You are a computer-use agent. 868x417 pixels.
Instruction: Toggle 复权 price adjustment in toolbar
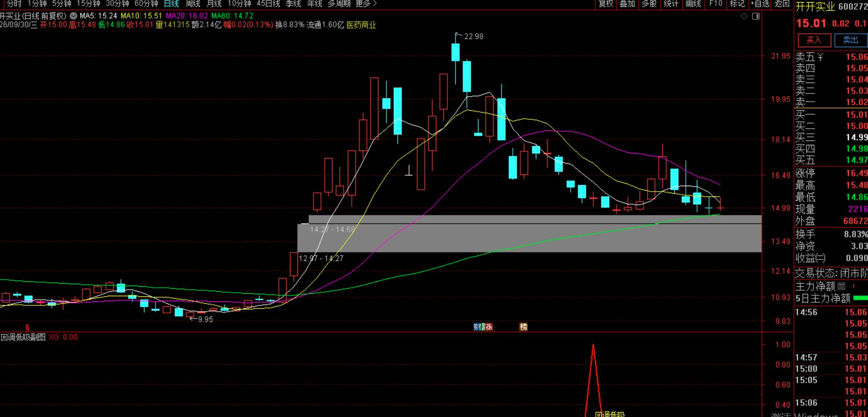[x=606, y=4]
